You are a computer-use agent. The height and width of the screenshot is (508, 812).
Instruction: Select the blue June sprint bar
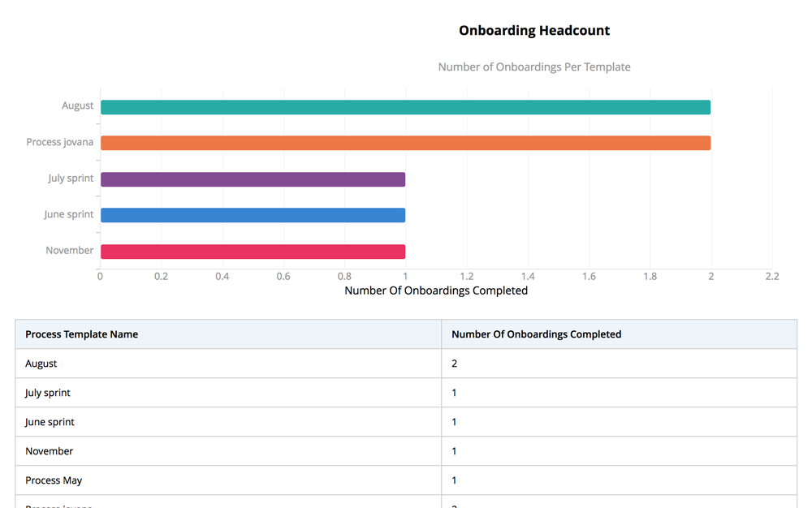pos(253,215)
